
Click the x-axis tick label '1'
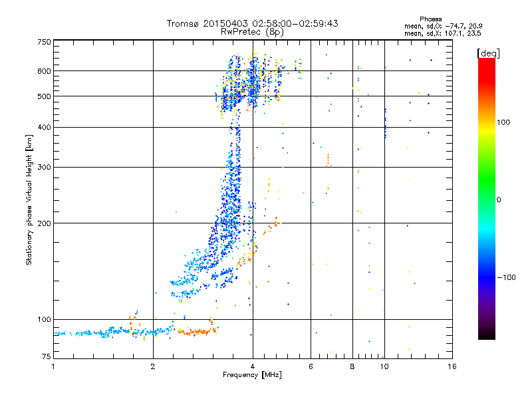tap(53, 366)
